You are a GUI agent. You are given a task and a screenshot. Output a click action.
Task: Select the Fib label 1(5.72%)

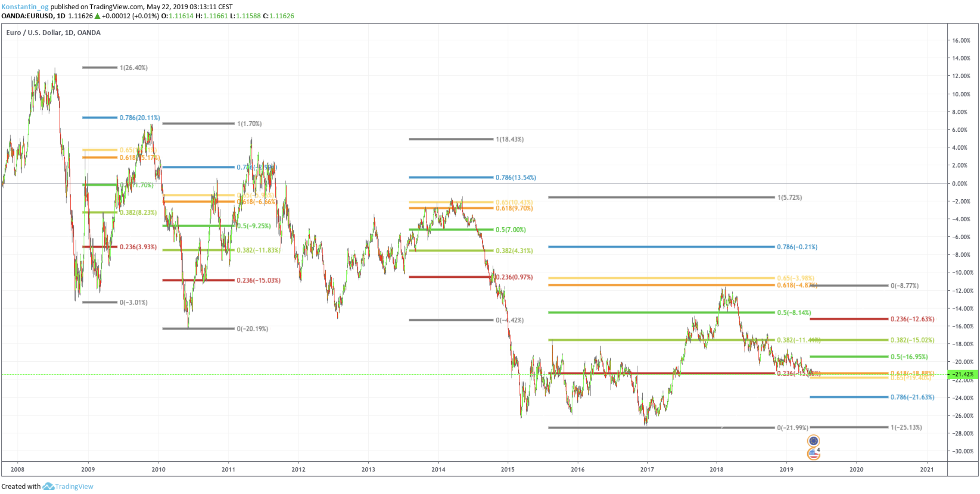click(790, 198)
